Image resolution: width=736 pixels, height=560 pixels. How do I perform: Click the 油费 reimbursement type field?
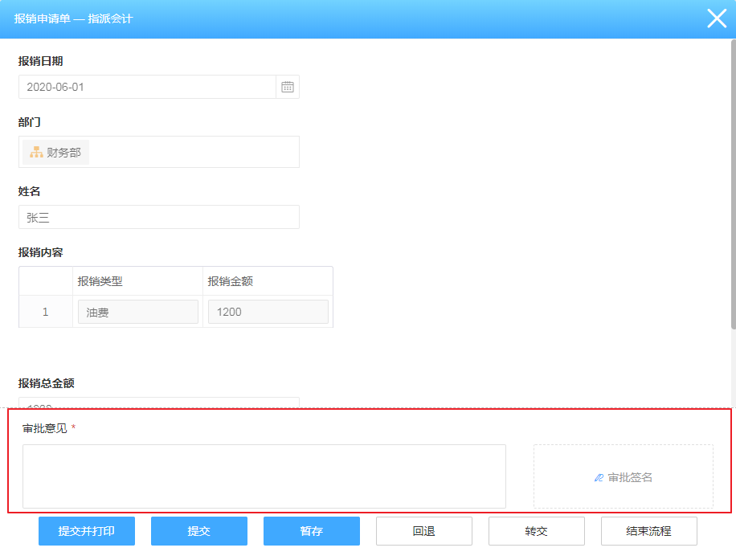coord(137,312)
